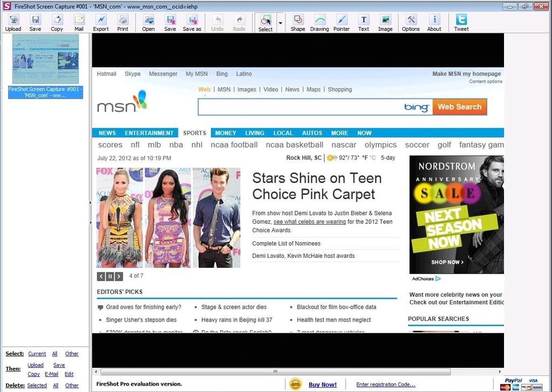This screenshot has width=552, height=392.
Task: Click the Tweet toolbar icon
Action: (x=461, y=23)
